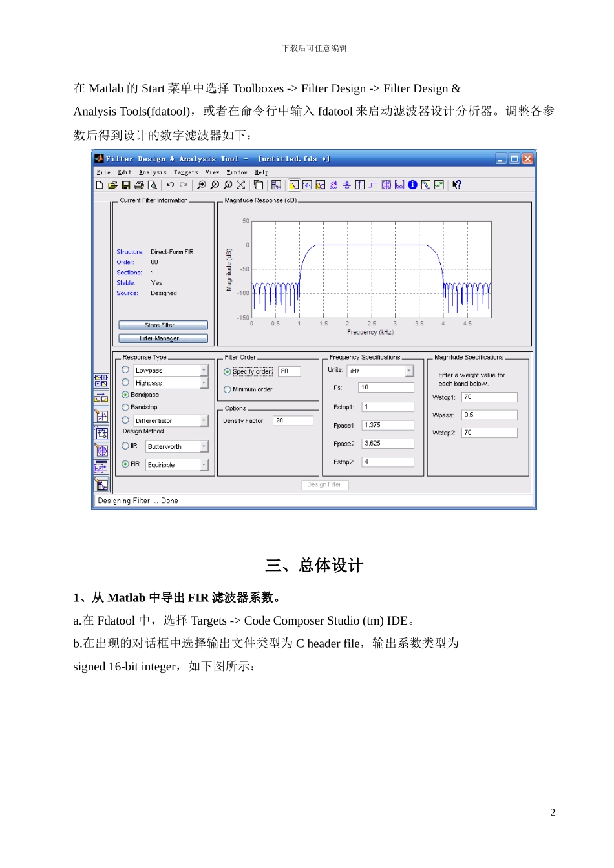Viewport: 614px width, 868px height.
Task: Click the Print Preview icon
Action: tap(152, 185)
